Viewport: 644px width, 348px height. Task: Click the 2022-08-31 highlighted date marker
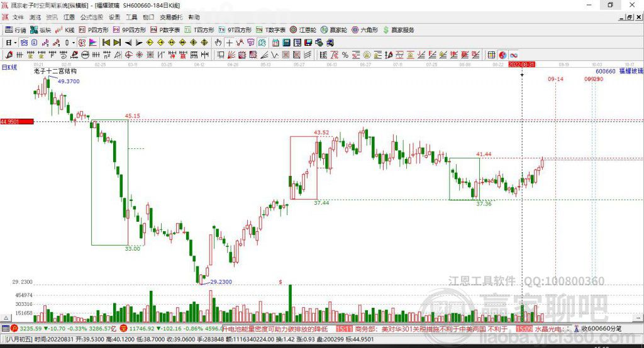[522, 65]
